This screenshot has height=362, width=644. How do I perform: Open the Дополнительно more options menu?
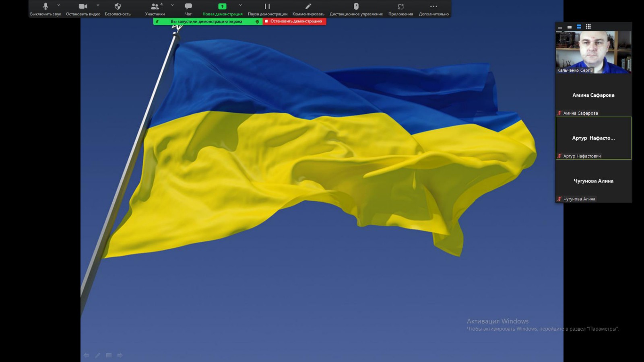(x=433, y=9)
